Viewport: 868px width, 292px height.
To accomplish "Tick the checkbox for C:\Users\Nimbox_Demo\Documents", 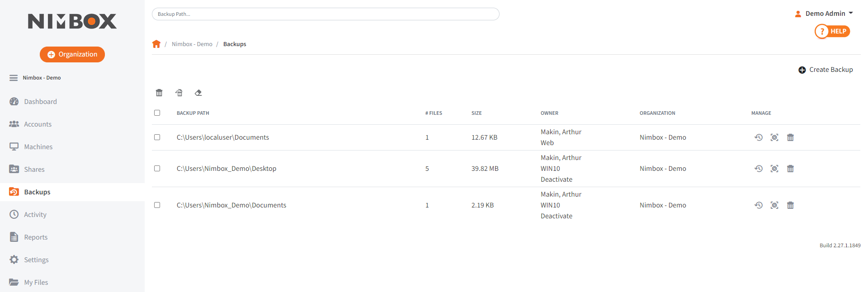I will [x=157, y=205].
